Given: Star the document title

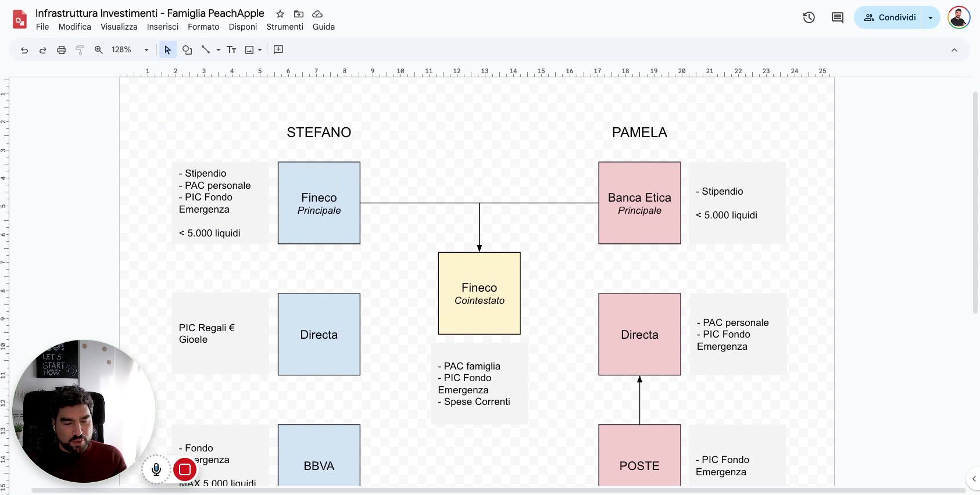Looking at the screenshot, I should [280, 14].
